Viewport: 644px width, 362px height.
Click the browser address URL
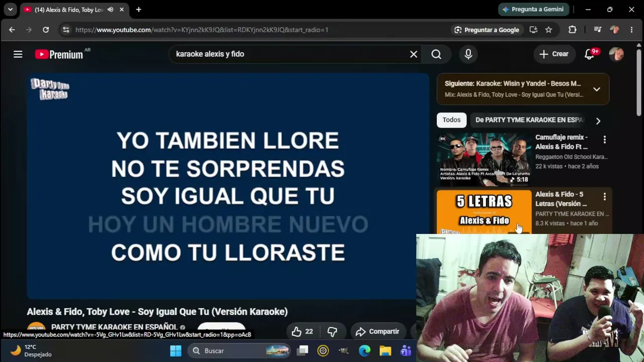click(202, 30)
